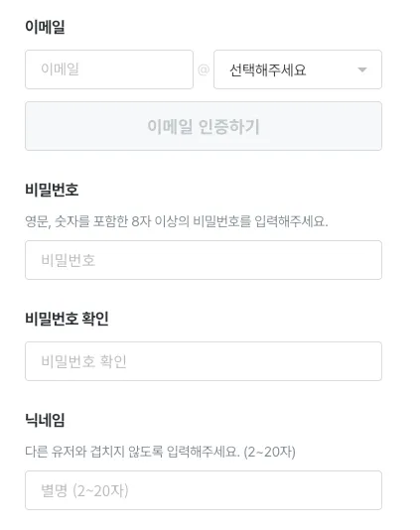Focus the 별명 (2~20자) nickname input field
This screenshot has width=420, height=530.
pyautogui.click(x=204, y=490)
